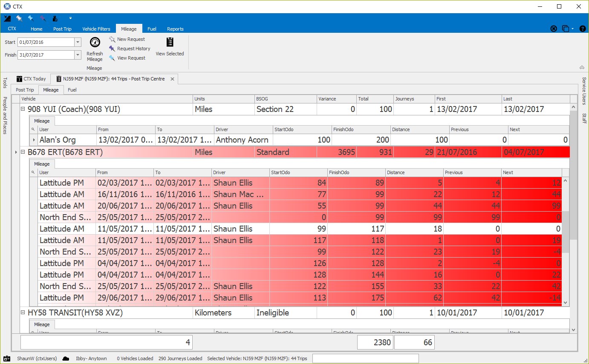Click the Request History purple pin icon
Viewport: 589px width, 364px height.
(x=112, y=49)
